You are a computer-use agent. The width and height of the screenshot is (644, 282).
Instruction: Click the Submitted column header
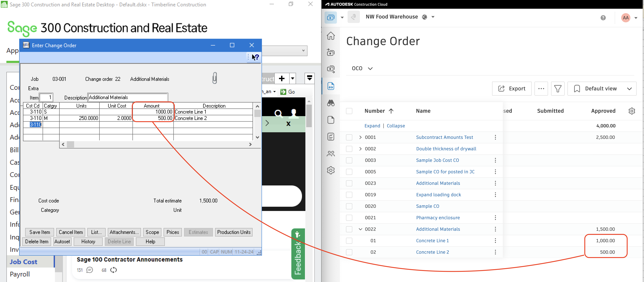click(x=550, y=111)
